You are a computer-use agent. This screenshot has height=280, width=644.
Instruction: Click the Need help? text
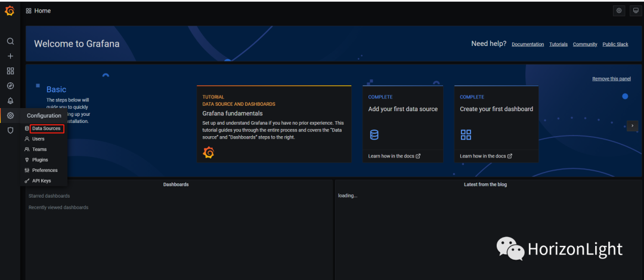pyautogui.click(x=489, y=44)
